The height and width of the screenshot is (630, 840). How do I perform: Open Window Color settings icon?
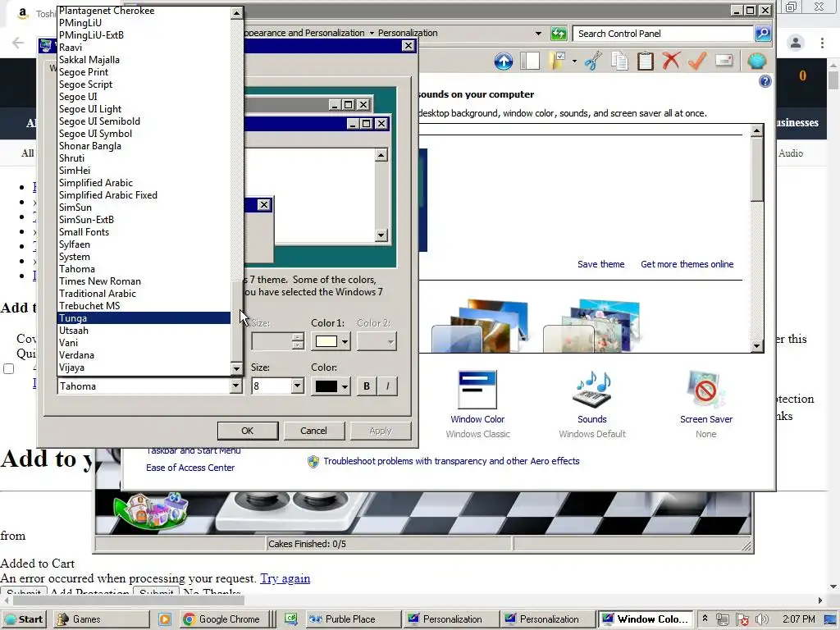[477, 390]
